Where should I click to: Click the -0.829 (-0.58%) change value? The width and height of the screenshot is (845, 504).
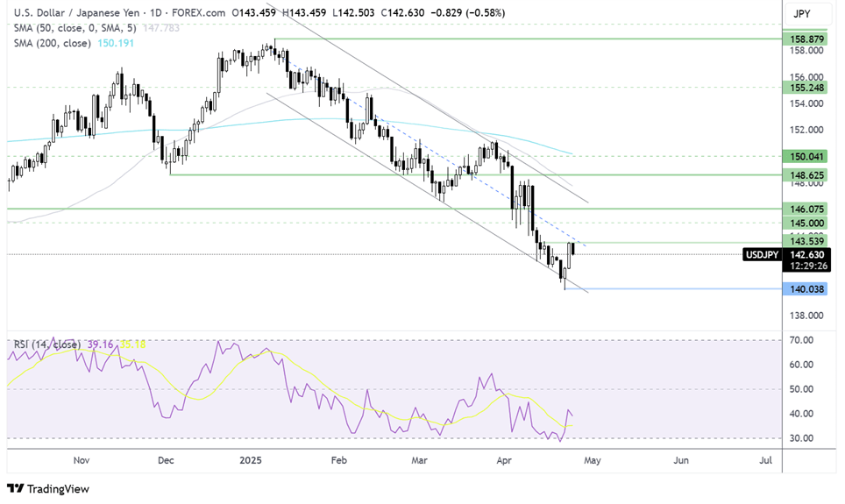click(468, 12)
